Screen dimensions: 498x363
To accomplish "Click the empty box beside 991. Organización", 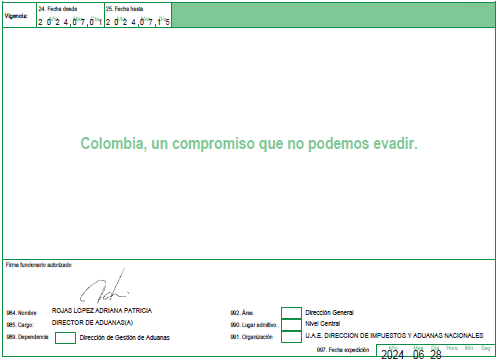I will point(291,337).
